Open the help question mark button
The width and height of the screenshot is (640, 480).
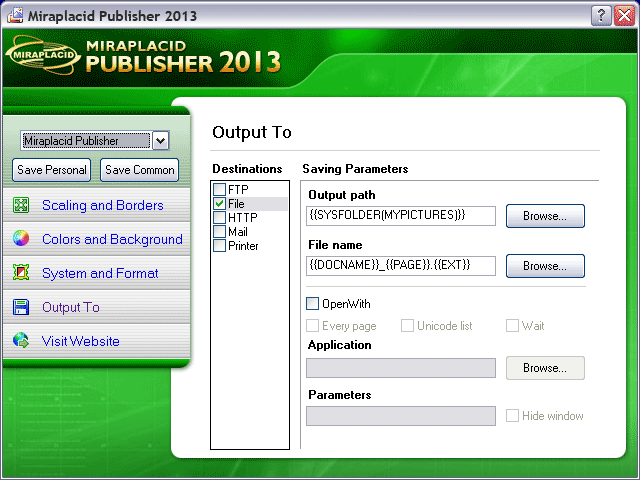click(601, 16)
